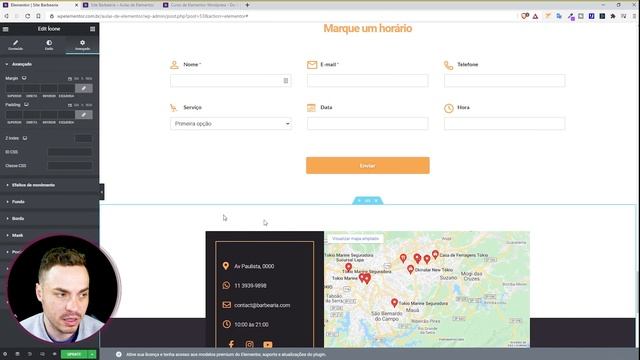Click the browser address bar

[x=282, y=16]
